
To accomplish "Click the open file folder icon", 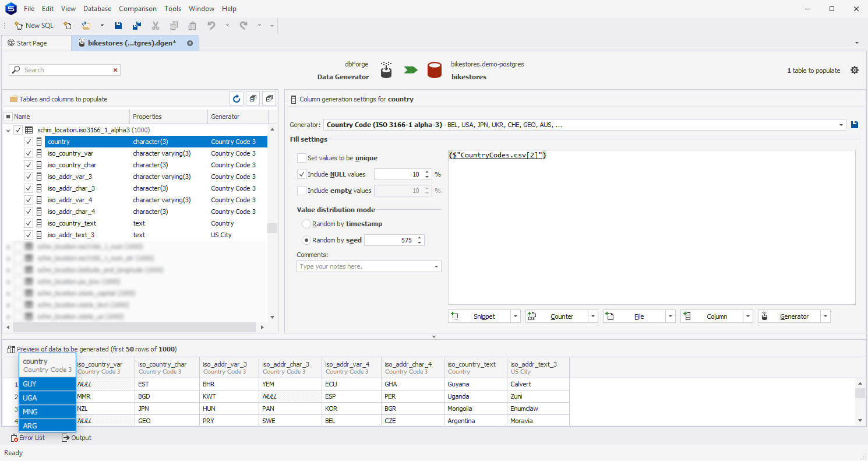I will [86, 26].
